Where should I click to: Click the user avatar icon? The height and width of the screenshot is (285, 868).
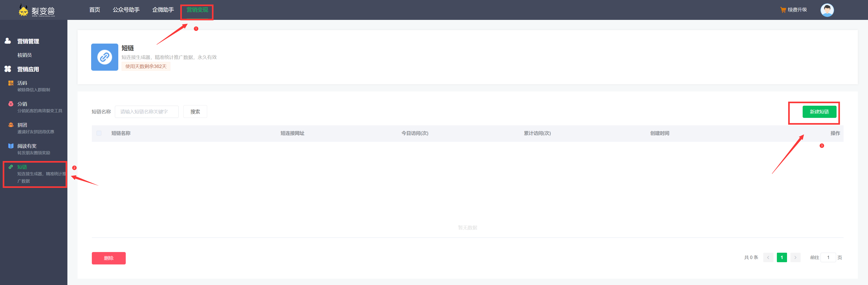coord(827,10)
